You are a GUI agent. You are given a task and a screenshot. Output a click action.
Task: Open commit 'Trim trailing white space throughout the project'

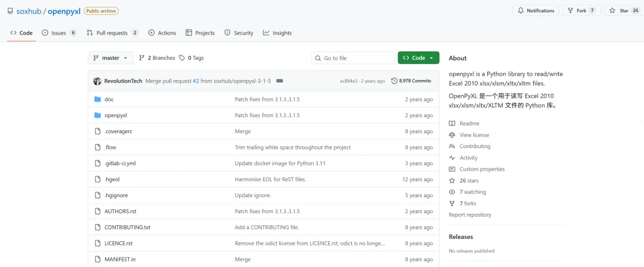(292, 148)
